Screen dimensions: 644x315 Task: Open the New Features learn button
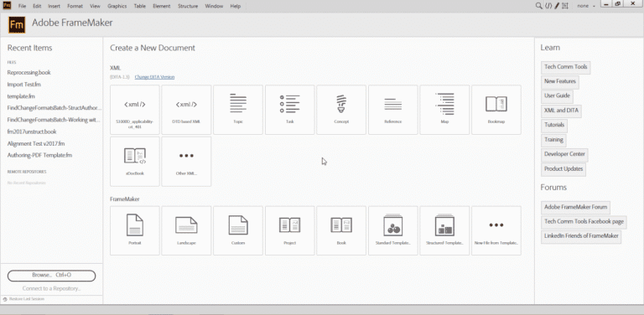point(560,81)
